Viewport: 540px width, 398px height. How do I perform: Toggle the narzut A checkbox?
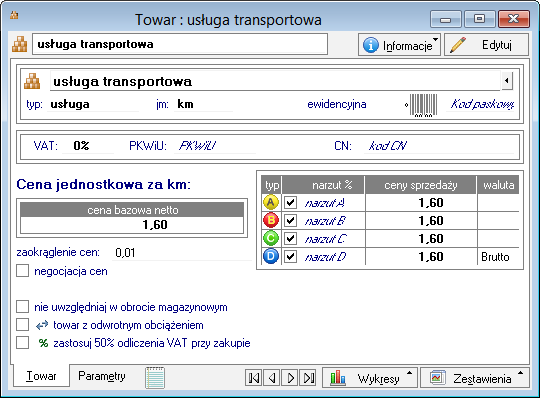click(290, 202)
